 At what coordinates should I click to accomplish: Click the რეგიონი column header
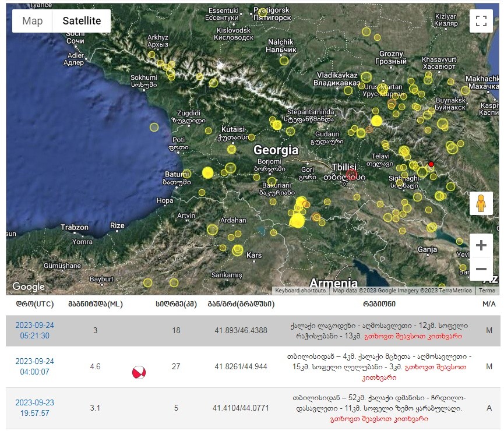(x=379, y=304)
